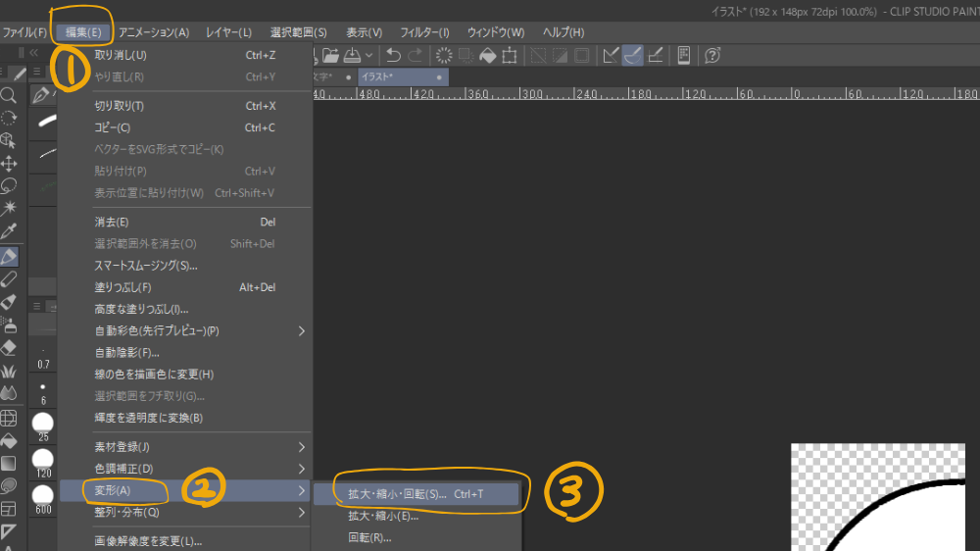The height and width of the screenshot is (551, 980).
Task: Click the Open file folder icon
Action: click(330, 56)
